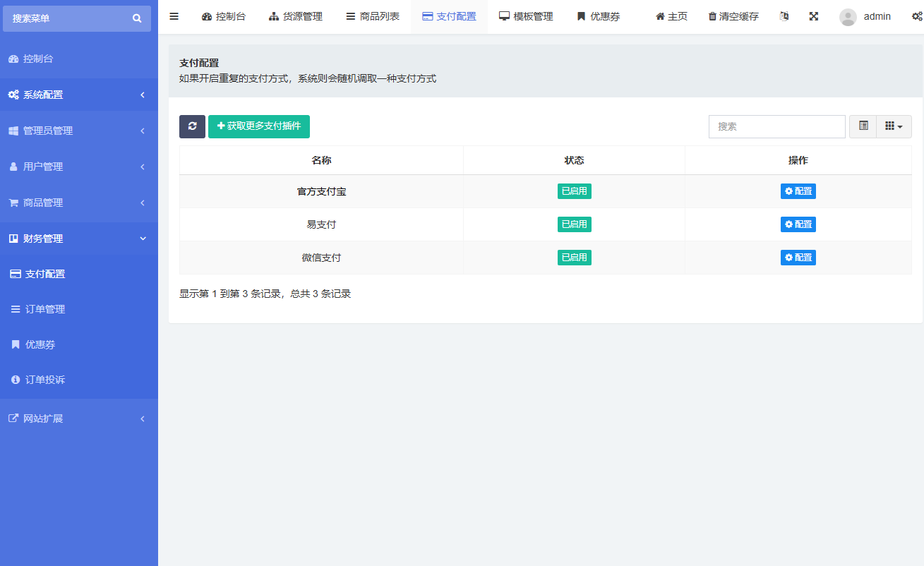This screenshot has height=566, width=924.
Task: Toggle 易支付 已启用 status
Action: [574, 224]
